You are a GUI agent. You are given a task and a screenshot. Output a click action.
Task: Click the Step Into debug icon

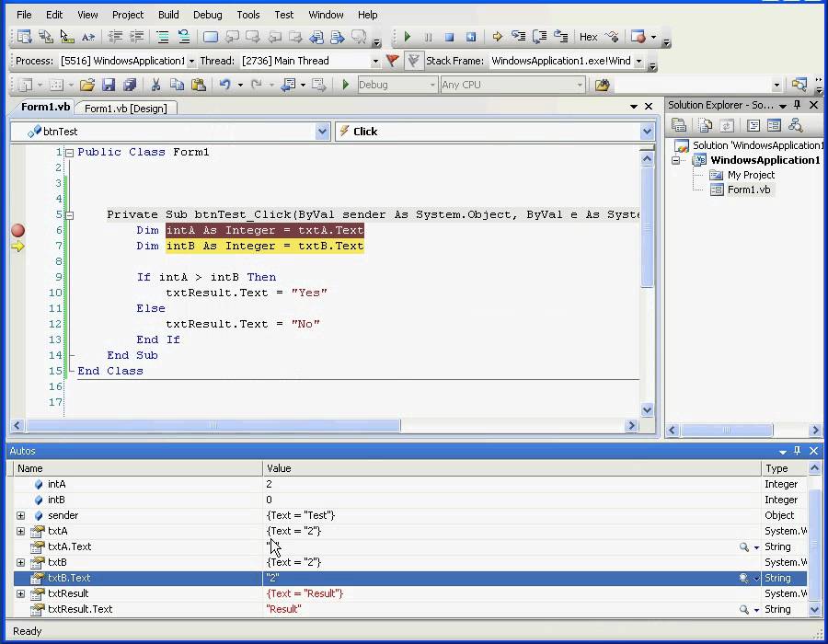(x=518, y=38)
